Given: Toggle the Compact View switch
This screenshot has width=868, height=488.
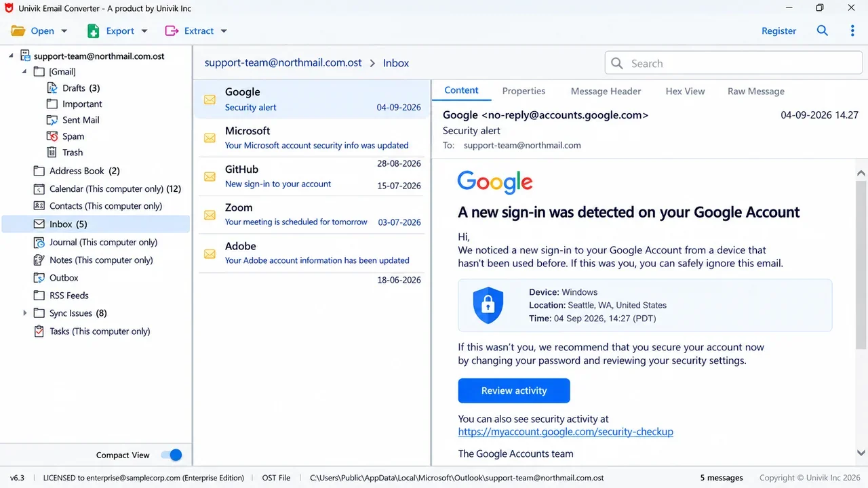Looking at the screenshot, I should [x=172, y=455].
